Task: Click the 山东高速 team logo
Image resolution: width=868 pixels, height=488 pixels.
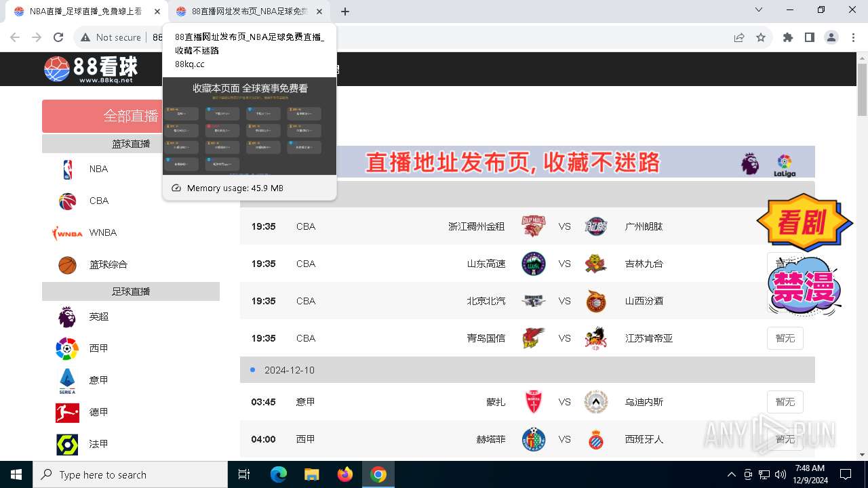Action: [533, 264]
